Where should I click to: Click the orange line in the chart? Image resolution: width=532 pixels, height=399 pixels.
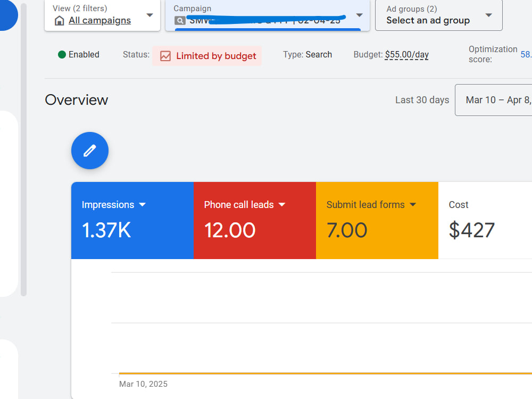tap(326, 373)
